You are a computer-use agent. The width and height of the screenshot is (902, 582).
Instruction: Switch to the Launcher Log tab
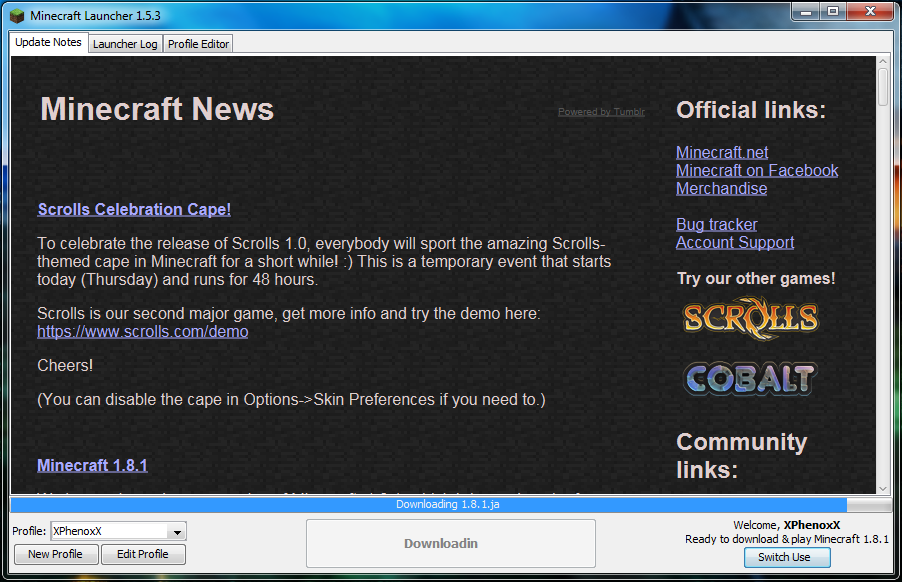[x=125, y=44]
